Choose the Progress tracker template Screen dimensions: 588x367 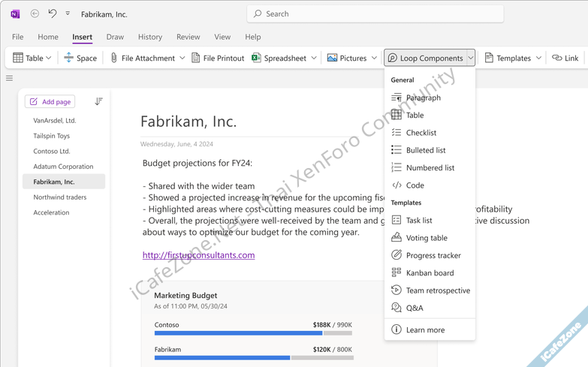(x=433, y=255)
